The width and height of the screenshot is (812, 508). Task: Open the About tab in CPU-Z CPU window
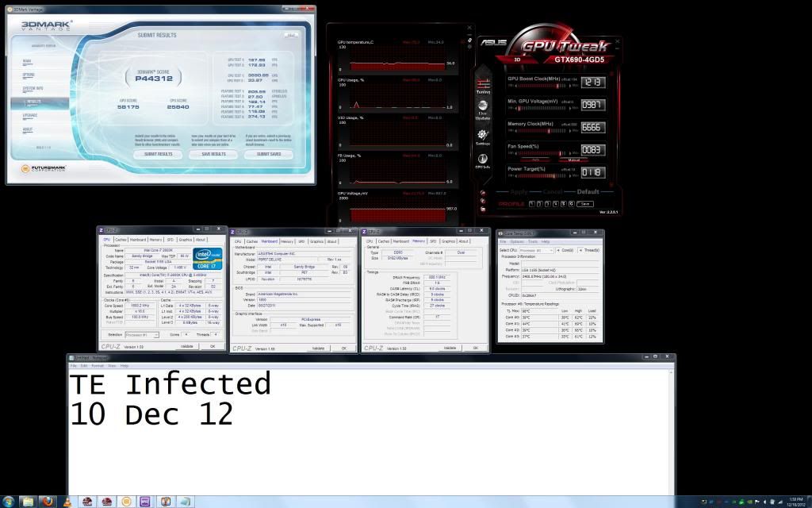coord(201,240)
